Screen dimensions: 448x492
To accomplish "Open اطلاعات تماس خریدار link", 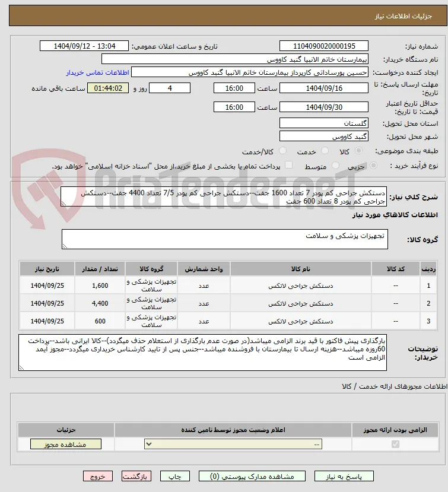I will [x=97, y=72].
